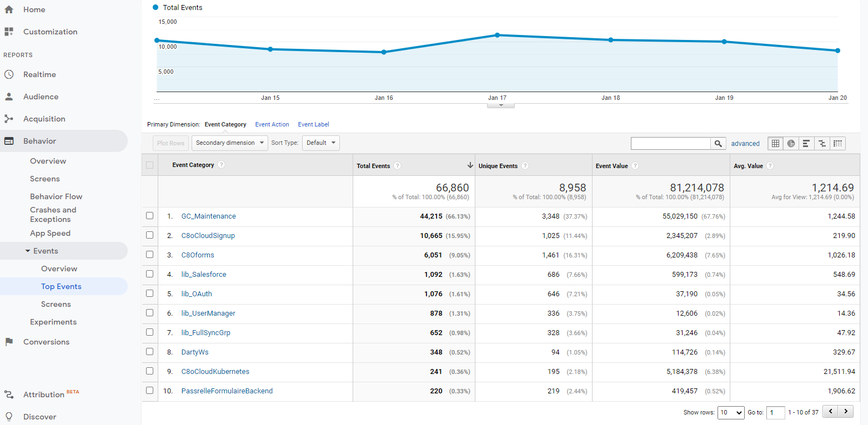The height and width of the screenshot is (425, 868).
Task: Click the Jan 17 data point on chart
Action: [x=498, y=35]
